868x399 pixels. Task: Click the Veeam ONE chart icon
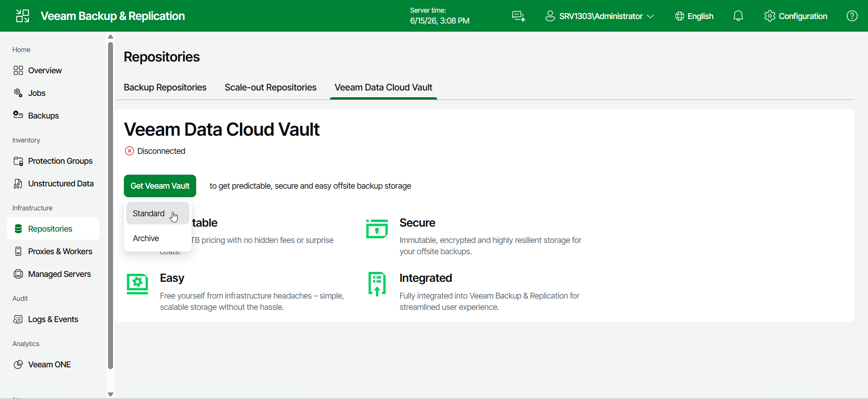tap(18, 365)
